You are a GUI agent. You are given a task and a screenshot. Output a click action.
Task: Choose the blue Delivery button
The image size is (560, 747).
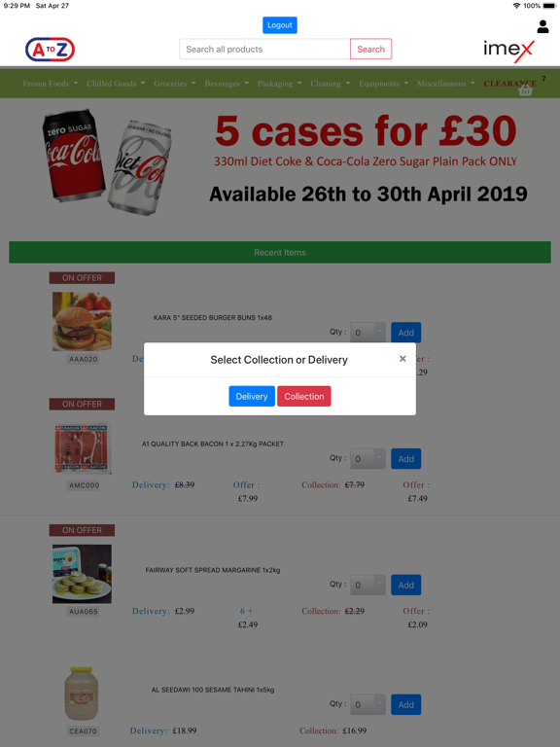(x=252, y=397)
